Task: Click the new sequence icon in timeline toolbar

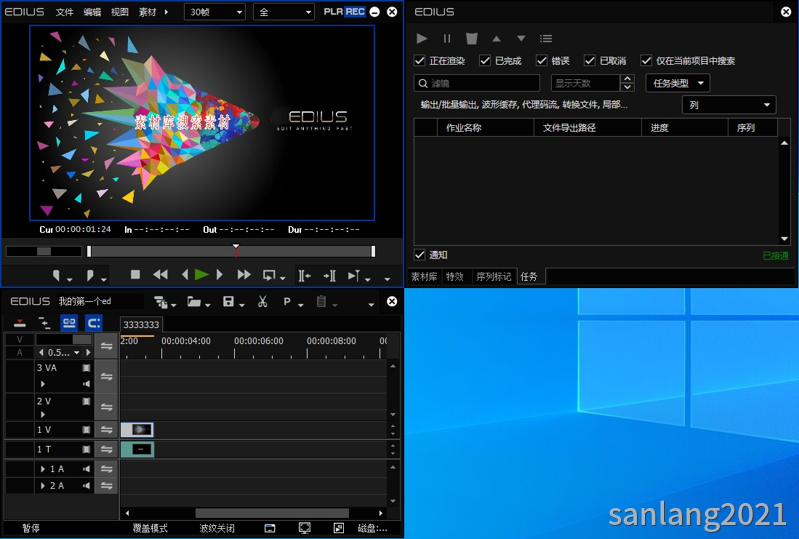Action: (161, 302)
